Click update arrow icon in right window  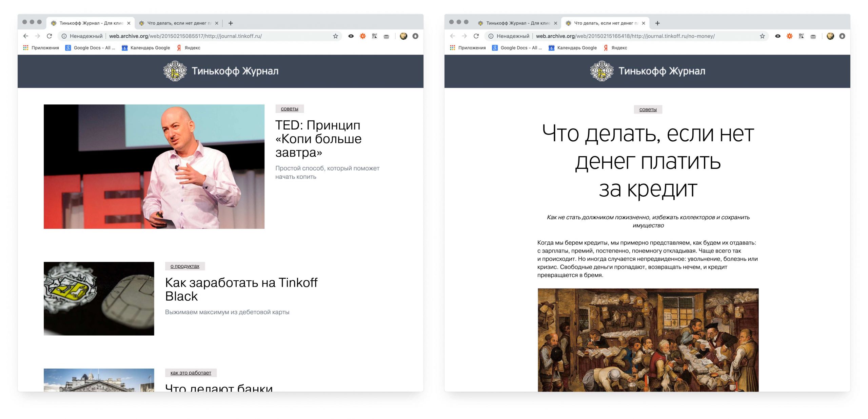point(842,36)
